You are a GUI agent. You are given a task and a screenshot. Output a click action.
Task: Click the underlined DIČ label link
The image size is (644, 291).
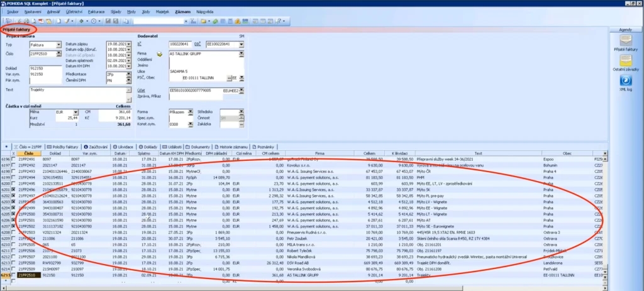(197, 43)
